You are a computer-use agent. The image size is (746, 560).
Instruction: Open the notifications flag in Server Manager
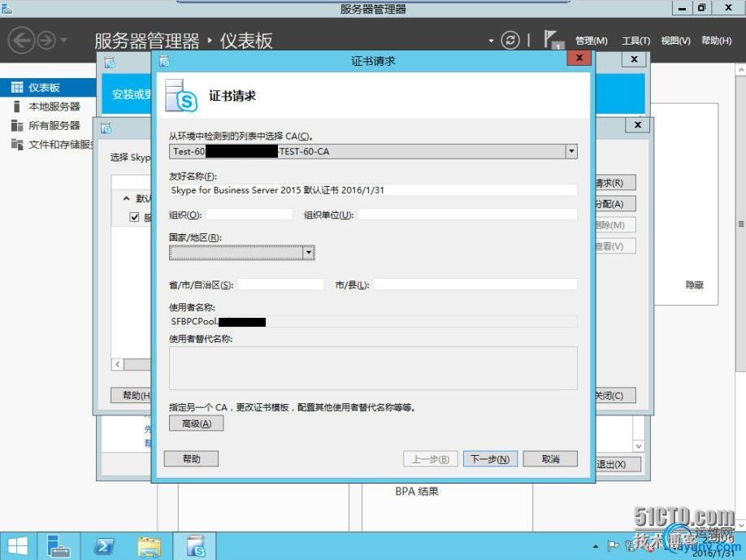pyautogui.click(x=553, y=40)
